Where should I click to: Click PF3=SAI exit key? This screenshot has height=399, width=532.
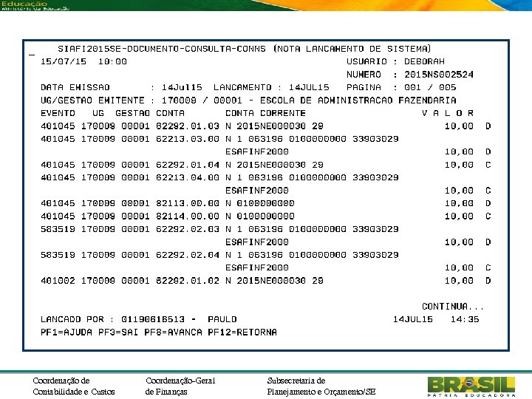click(x=118, y=332)
